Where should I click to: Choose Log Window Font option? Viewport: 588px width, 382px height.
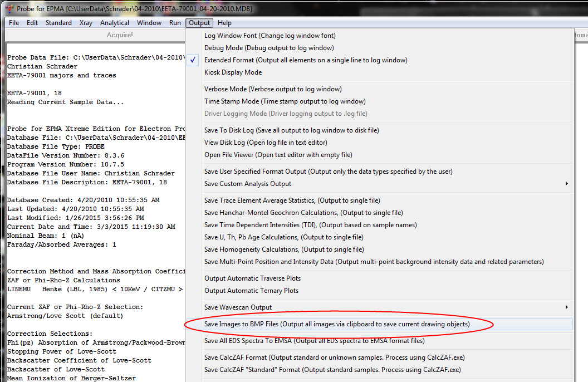pyautogui.click(x=269, y=36)
